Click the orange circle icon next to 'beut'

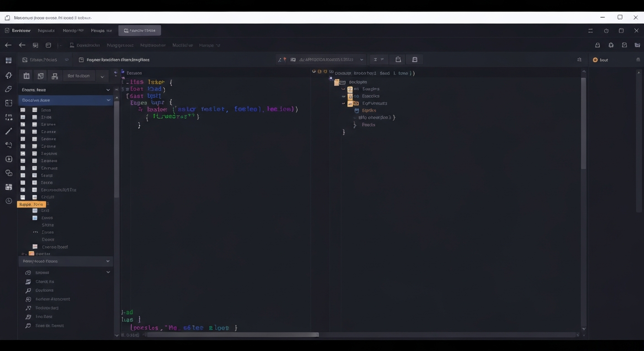[595, 60]
